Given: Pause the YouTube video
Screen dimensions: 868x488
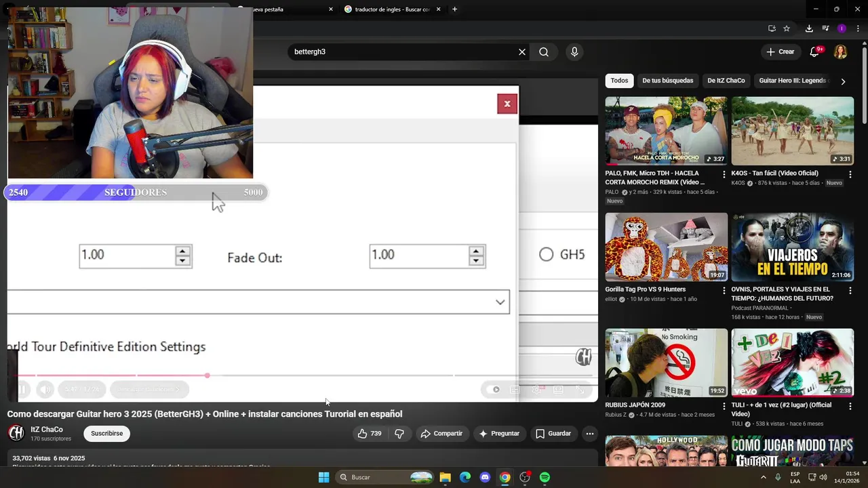Looking at the screenshot, I should tap(22, 389).
